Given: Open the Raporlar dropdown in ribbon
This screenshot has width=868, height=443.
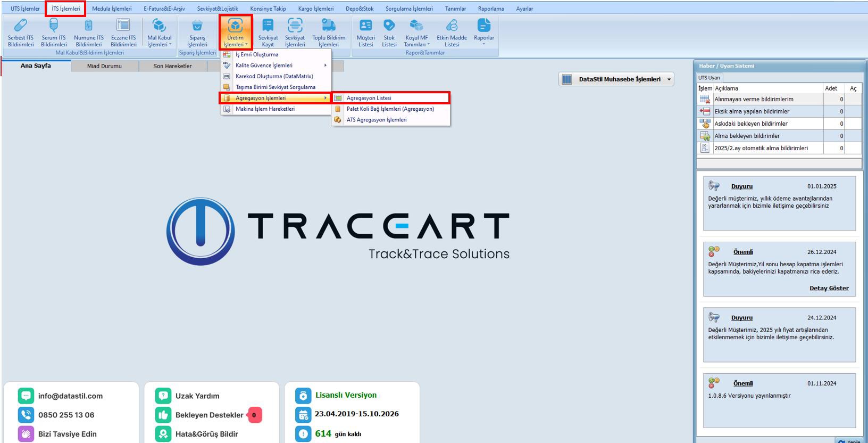Looking at the screenshot, I should pos(483,32).
